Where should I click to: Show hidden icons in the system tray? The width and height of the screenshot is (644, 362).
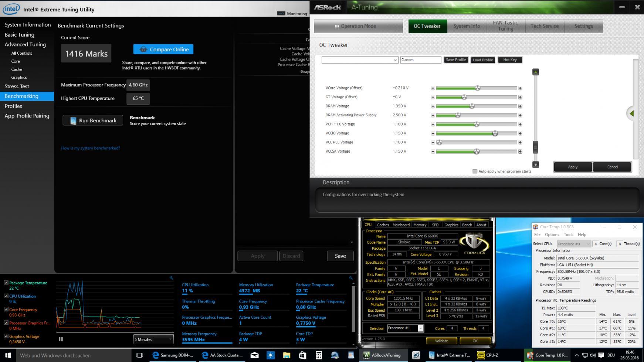576,355
